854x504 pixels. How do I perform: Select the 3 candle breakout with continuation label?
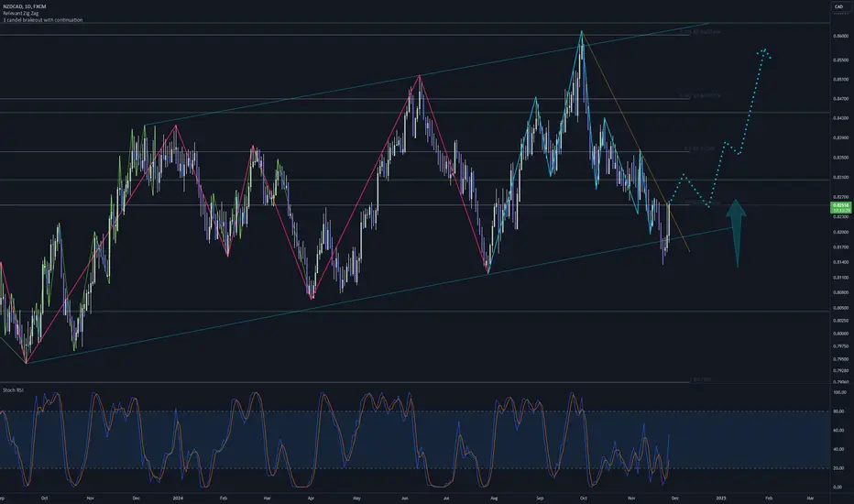point(43,19)
